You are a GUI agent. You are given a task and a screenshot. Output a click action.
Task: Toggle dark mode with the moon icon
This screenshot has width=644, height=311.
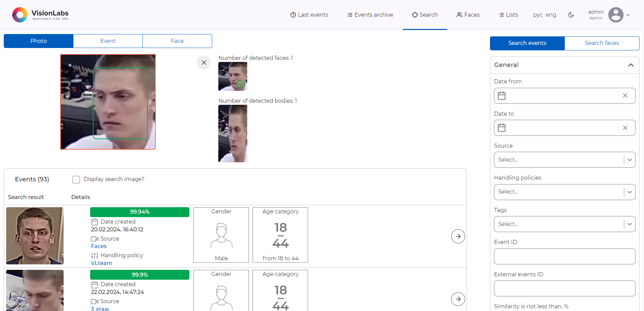pos(571,15)
